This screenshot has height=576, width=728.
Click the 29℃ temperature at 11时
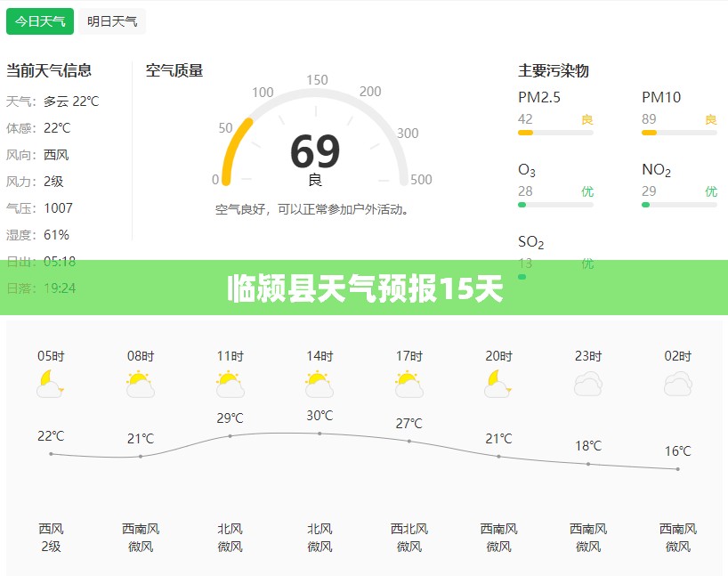coord(230,418)
